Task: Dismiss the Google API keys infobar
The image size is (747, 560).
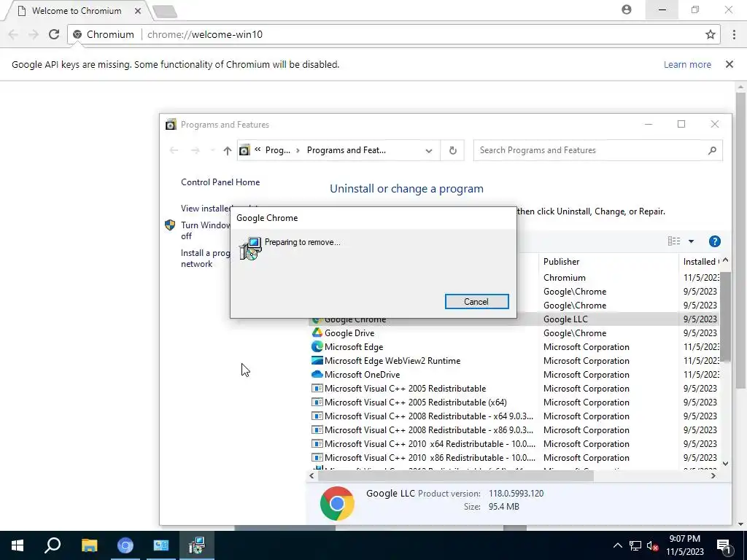Action: point(729,64)
